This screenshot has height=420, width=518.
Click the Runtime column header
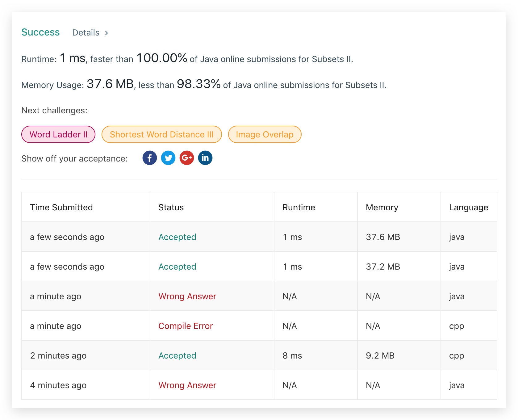(x=299, y=207)
